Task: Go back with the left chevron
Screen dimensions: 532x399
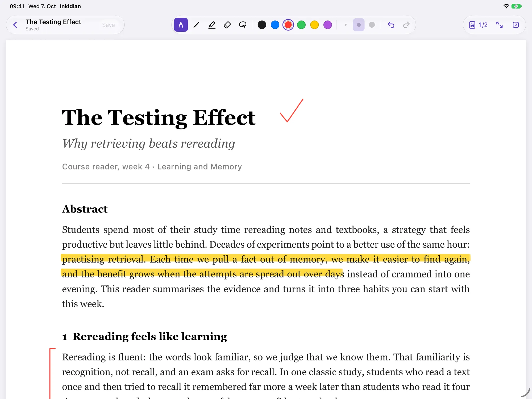Action: point(15,25)
